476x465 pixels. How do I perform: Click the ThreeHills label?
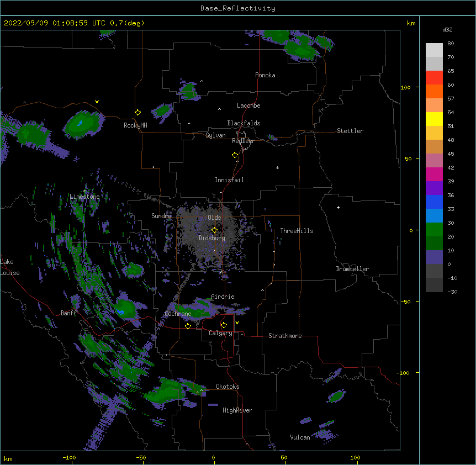click(297, 231)
